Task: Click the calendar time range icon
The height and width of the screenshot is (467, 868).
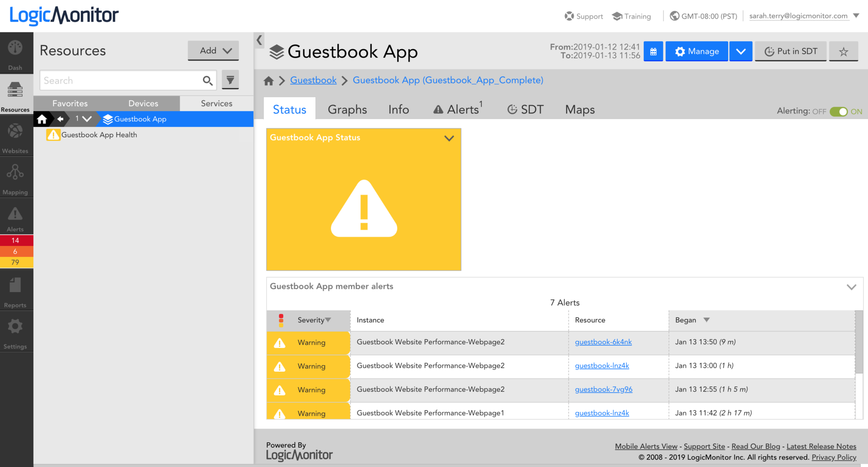Action: [653, 51]
